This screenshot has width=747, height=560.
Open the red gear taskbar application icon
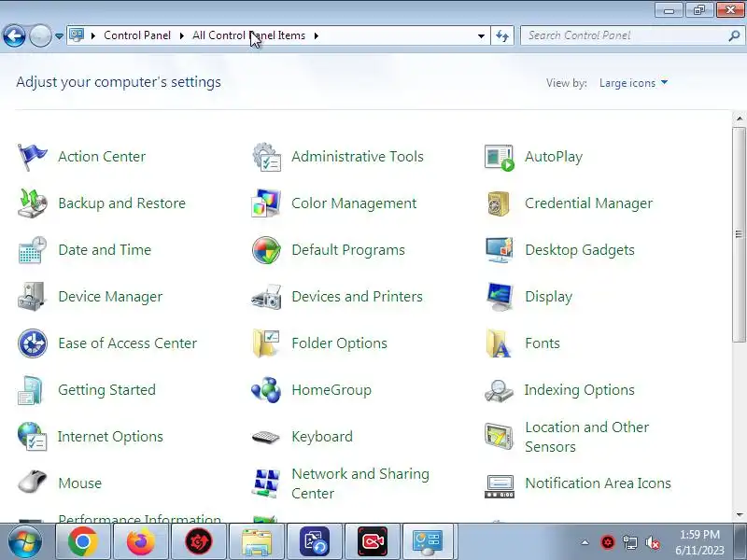click(x=199, y=541)
